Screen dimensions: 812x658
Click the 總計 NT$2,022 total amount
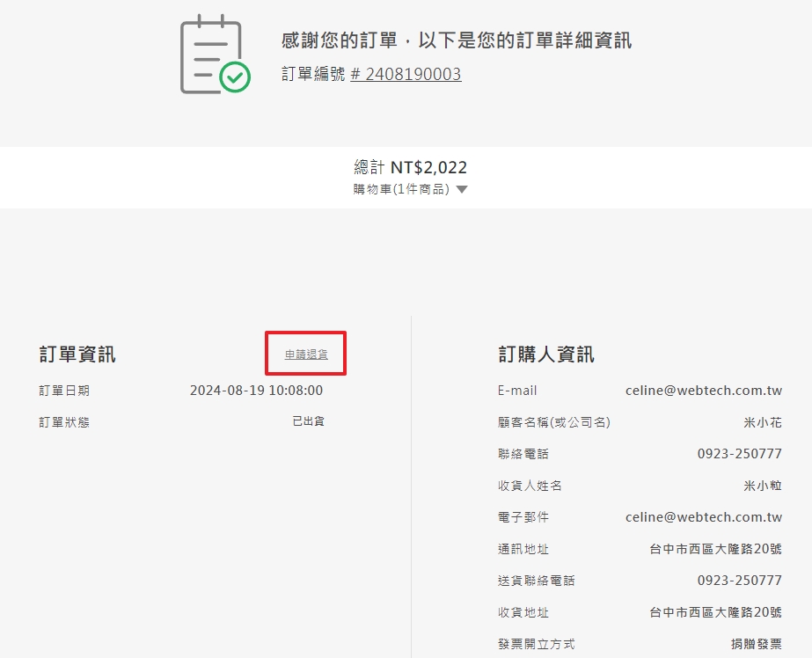point(410,167)
